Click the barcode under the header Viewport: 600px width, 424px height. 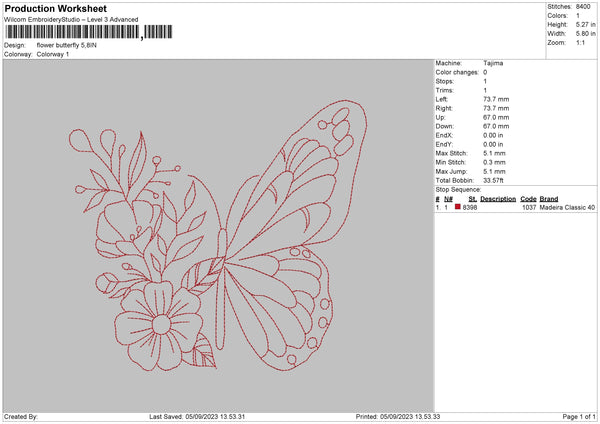pos(88,32)
